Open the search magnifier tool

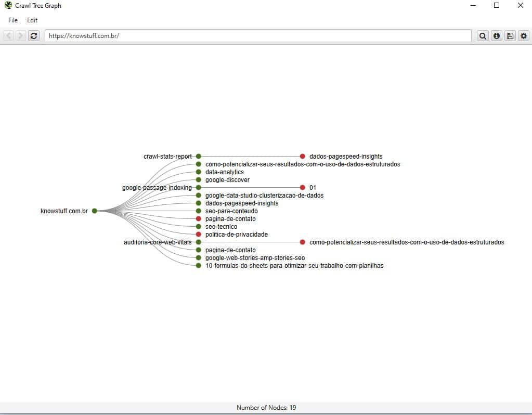483,36
